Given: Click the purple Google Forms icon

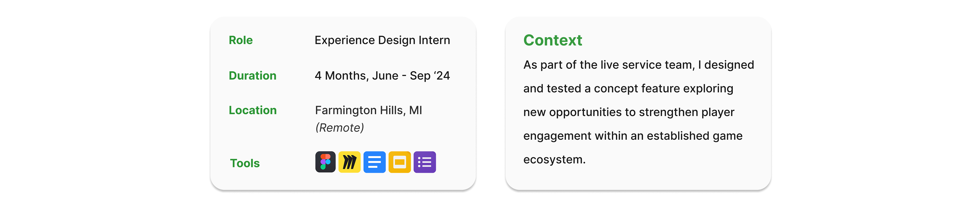Looking at the screenshot, I should (425, 162).
